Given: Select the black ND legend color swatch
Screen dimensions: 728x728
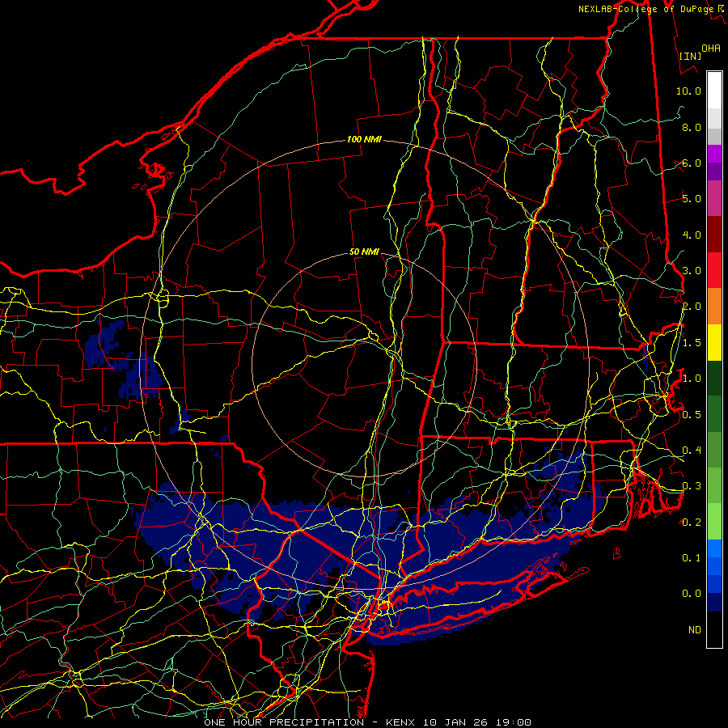Looking at the screenshot, I should point(714,629).
